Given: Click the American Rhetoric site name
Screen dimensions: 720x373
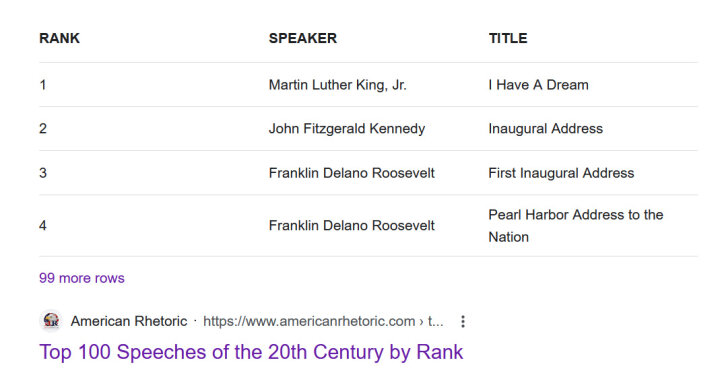Looking at the screenshot, I should pos(129,321).
